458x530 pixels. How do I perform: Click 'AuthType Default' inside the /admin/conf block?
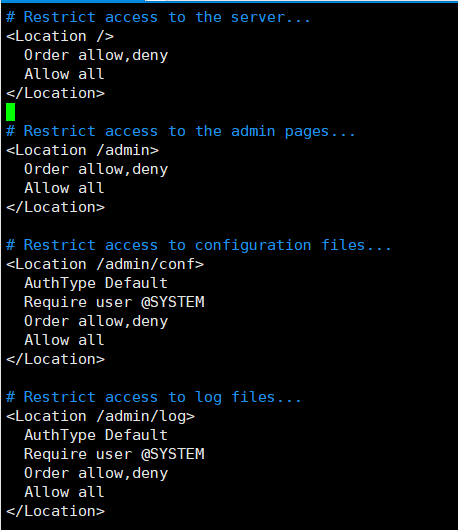coord(96,283)
